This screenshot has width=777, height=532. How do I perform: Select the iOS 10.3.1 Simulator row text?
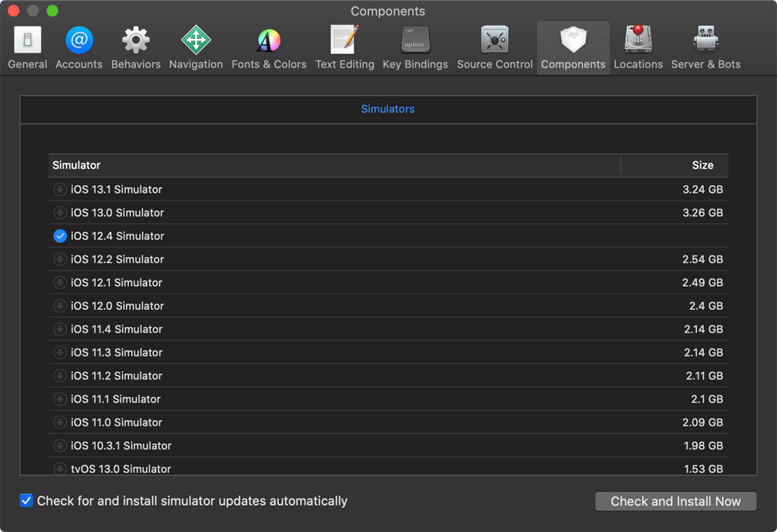coord(121,445)
